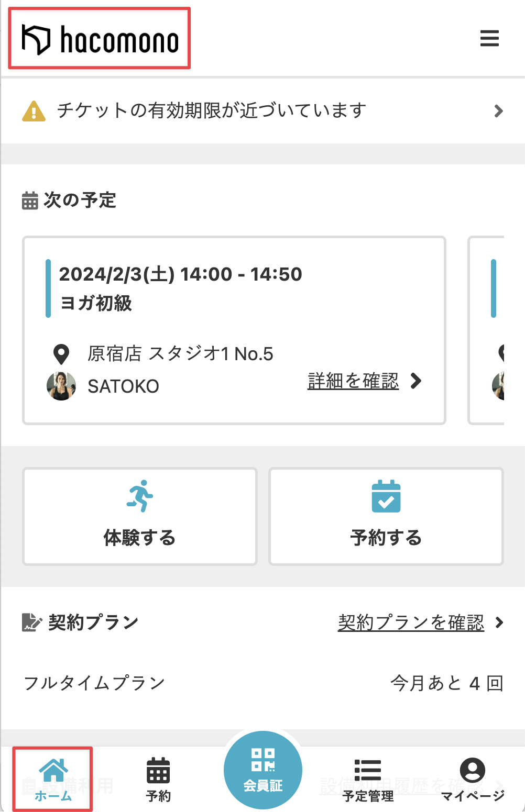Open the 詳細を確認 link

pos(353,381)
